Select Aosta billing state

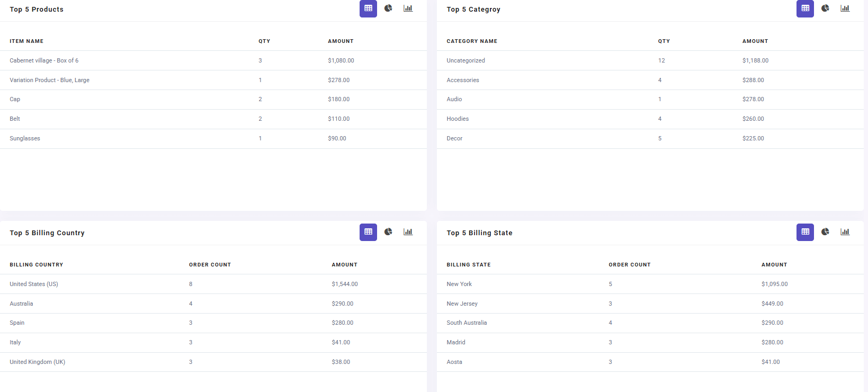point(454,362)
